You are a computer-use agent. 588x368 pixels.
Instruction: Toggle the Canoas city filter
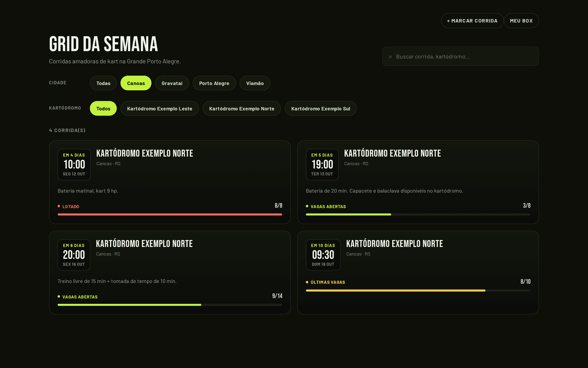click(x=136, y=83)
